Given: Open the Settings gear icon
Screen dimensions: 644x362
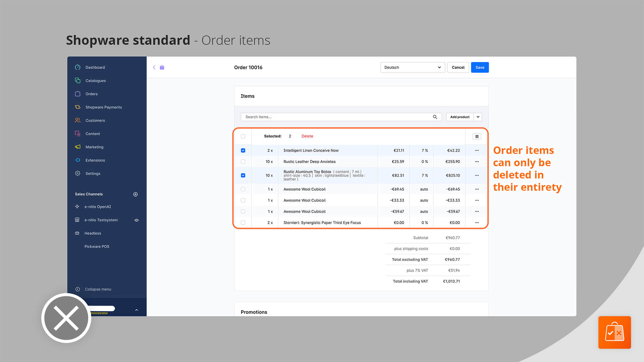Looking at the screenshot, I should tap(78, 173).
